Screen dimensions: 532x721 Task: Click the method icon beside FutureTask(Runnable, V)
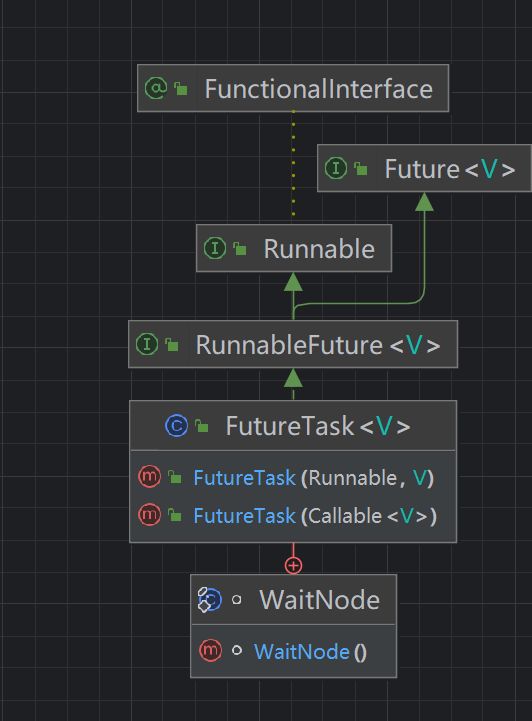pos(149,476)
